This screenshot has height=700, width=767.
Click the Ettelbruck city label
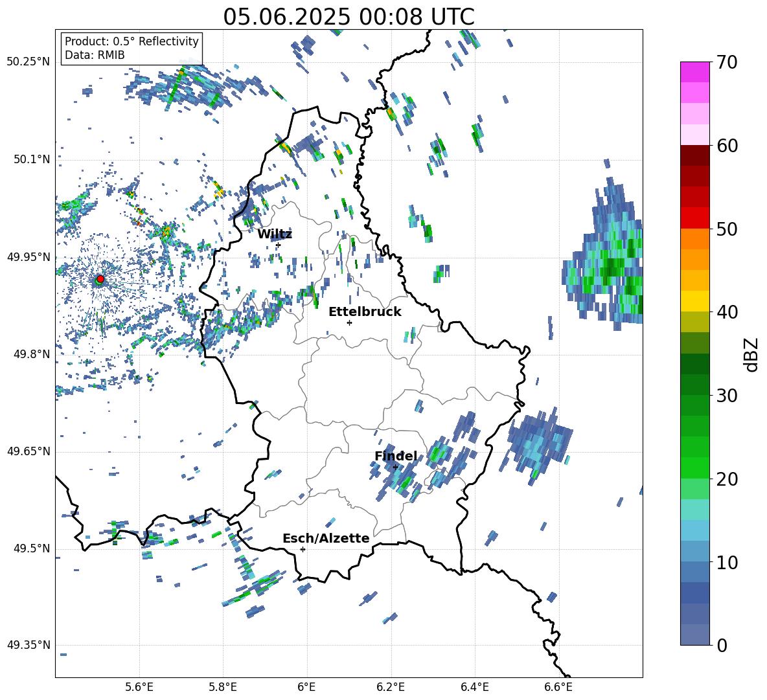tap(365, 312)
